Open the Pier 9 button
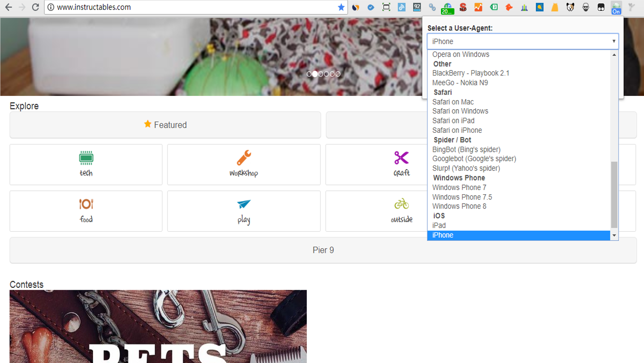The image size is (644, 363). pyautogui.click(x=323, y=250)
